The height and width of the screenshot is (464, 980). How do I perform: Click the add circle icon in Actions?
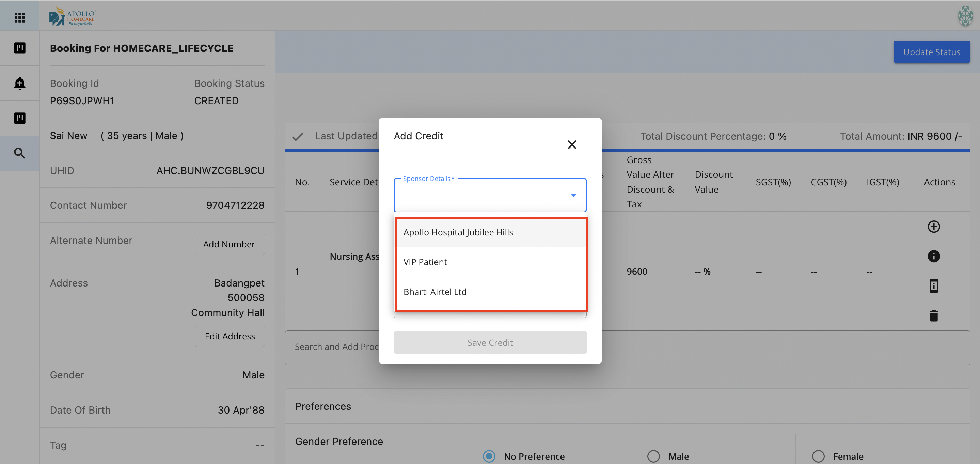tap(934, 227)
